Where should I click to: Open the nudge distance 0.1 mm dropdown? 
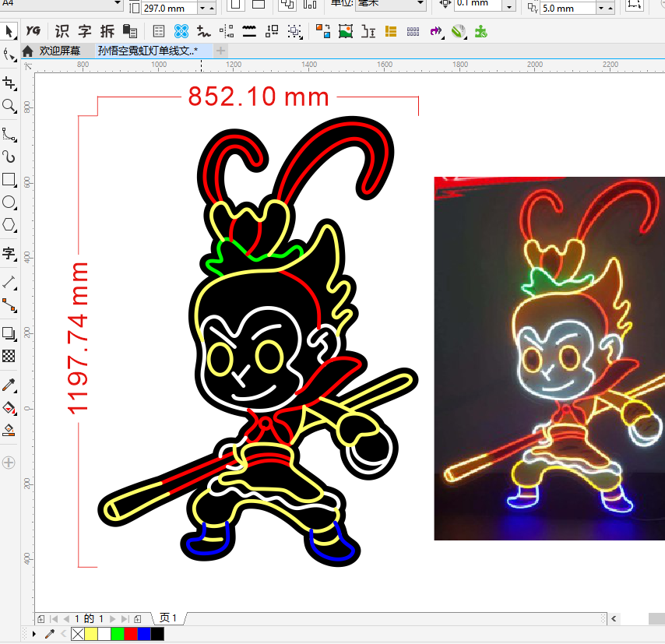(x=508, y=6)
